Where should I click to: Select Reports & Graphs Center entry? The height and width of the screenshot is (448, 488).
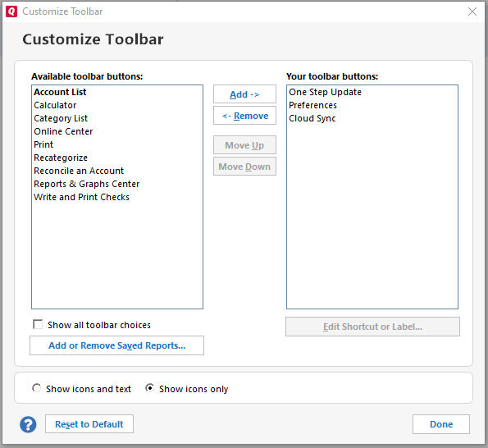[x=117, y=184]
